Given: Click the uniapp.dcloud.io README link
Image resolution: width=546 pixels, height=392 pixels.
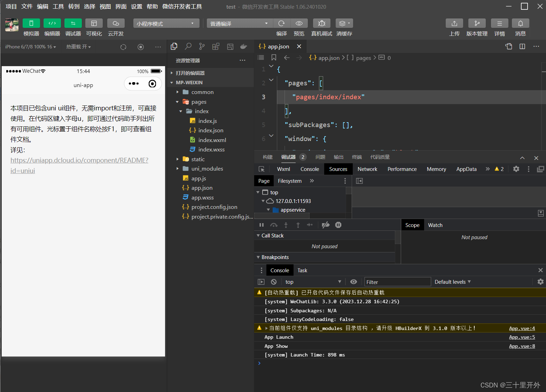Looking at the screenshot, I should click(79, 165).
